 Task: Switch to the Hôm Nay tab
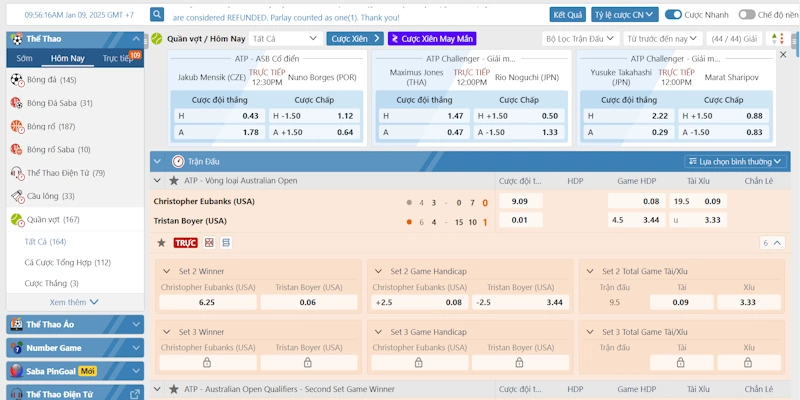tap(68, 58)
